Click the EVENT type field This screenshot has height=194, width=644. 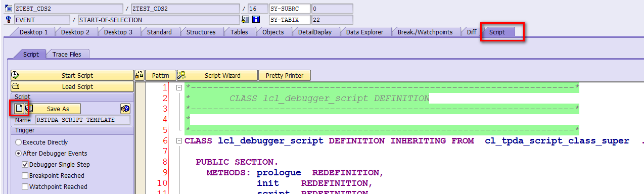click(x=41, y=20)
